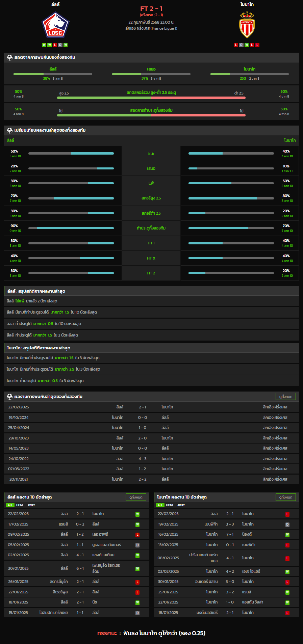Click the 'HT X' comparison row label

pyautogui.click(x=151, y=258)
